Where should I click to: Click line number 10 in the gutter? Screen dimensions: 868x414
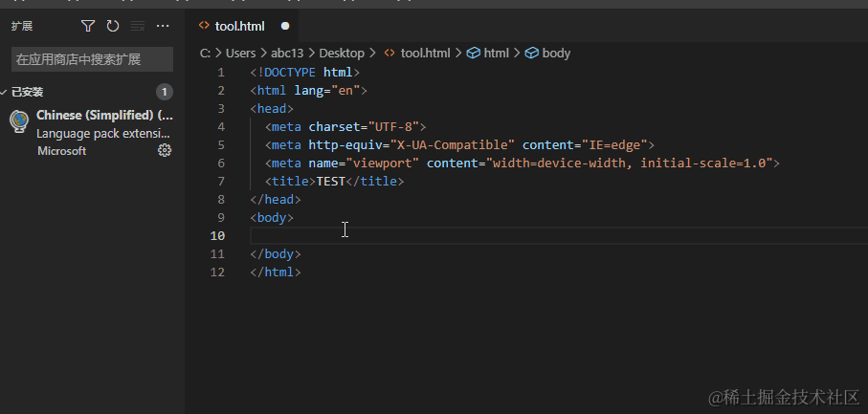pos(217,236)
